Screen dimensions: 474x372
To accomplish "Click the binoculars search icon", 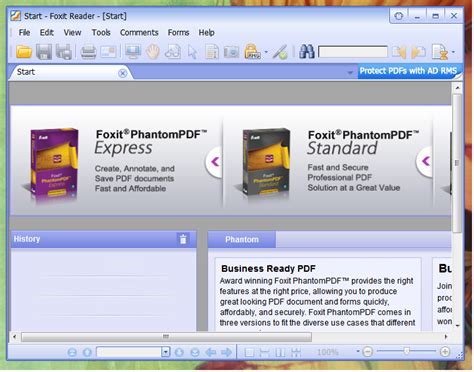I will (x=307, y=52).
